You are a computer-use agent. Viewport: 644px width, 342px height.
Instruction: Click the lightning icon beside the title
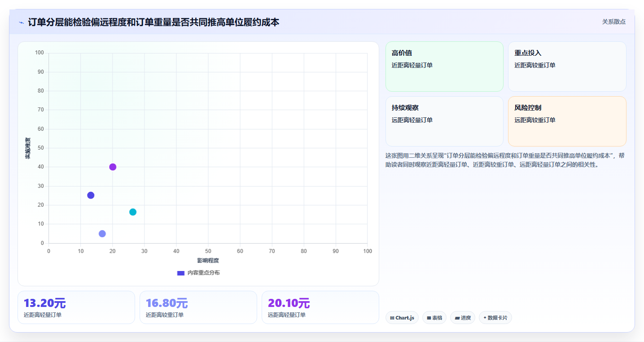coord(21,22)
